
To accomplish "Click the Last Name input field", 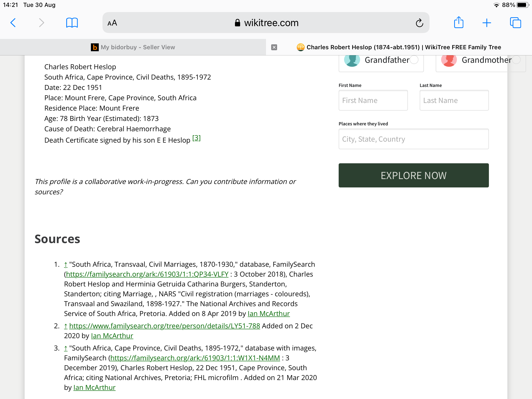I will (454, 100).
